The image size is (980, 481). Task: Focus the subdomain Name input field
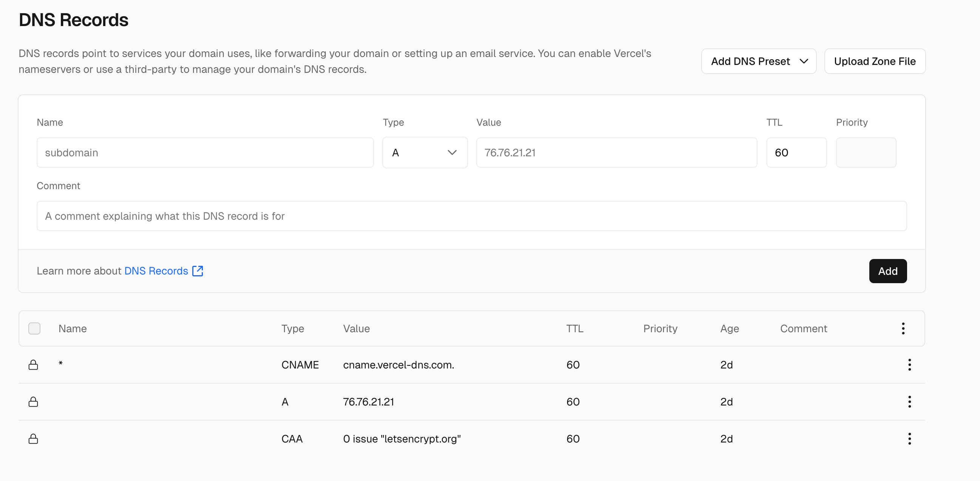pos(205,153)
